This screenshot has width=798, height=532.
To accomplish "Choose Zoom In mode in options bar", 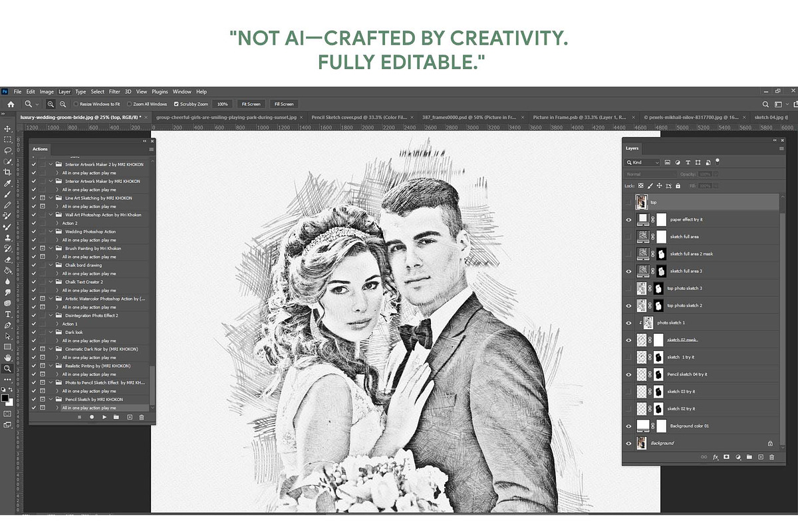I will click(51, 104).
